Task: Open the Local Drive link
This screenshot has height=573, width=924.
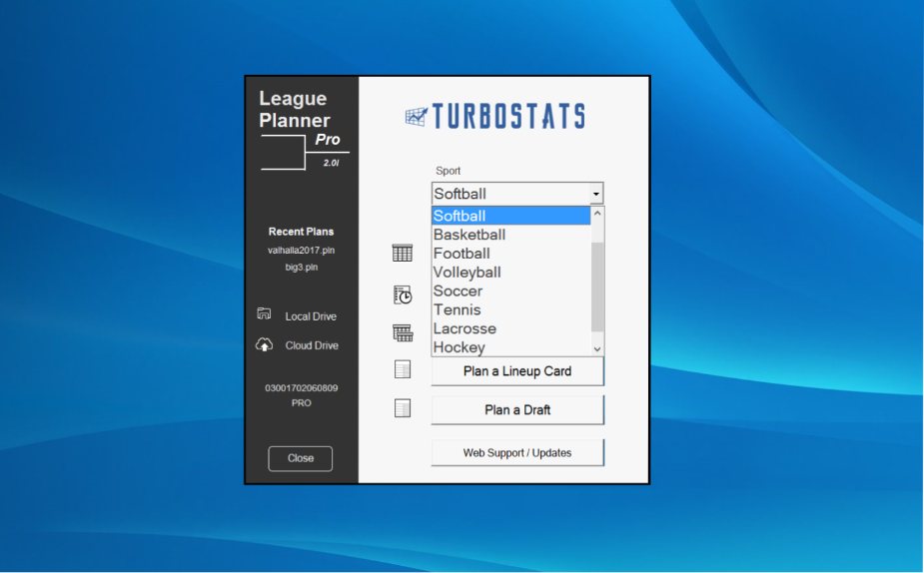Action: pyautogui.click(x=311, y=316)
